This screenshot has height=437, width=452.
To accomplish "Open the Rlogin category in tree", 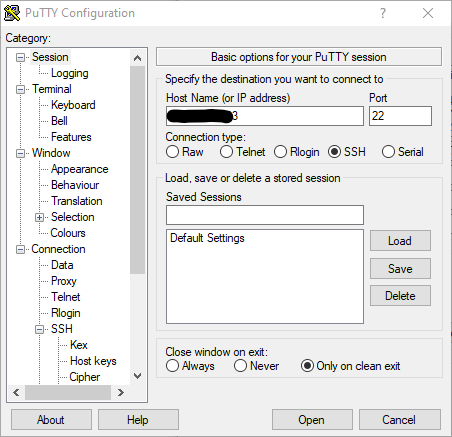I will [x=65, y=313].
